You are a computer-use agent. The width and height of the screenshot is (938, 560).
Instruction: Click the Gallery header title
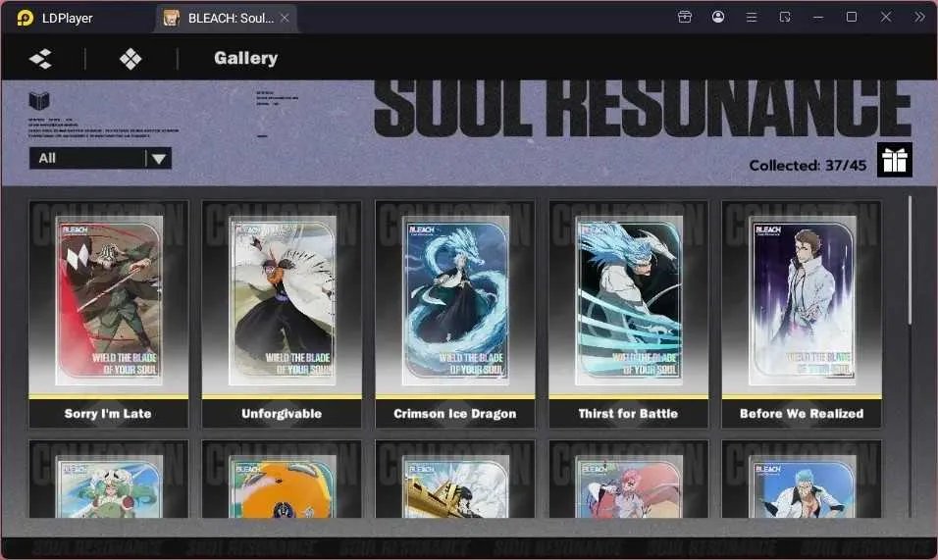point(246,58)
